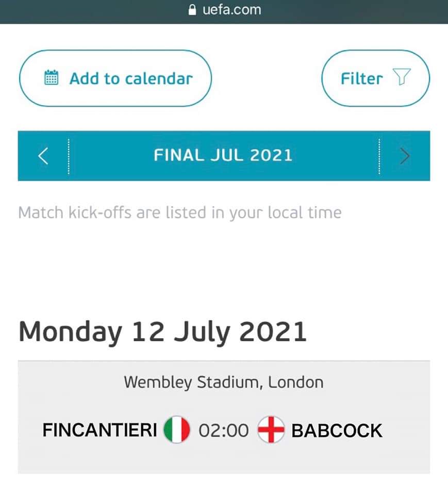448x495 pixels.
Task: Click the Add to calendar label text
Action: pyautogui.click(x=131, y=78)
